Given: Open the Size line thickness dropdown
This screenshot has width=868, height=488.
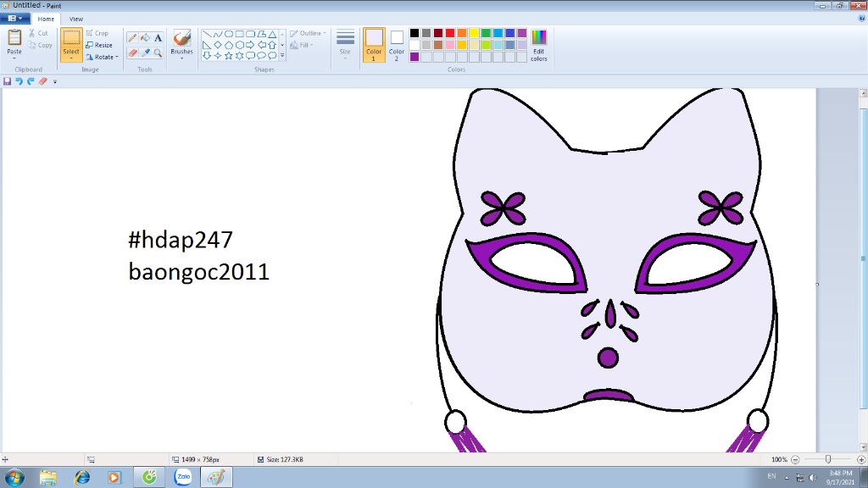Looking at the screenshot, I should coord(345,46).
